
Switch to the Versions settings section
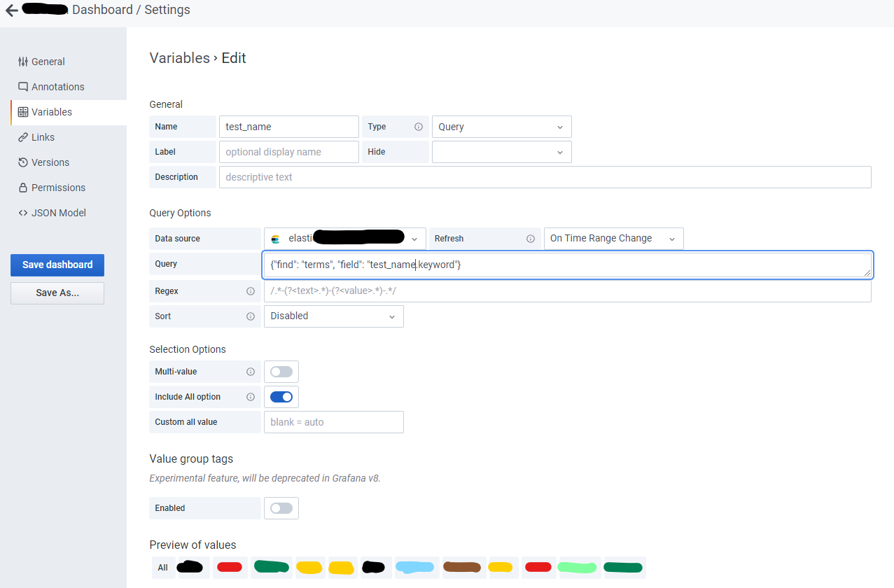(x=49, y=162)
